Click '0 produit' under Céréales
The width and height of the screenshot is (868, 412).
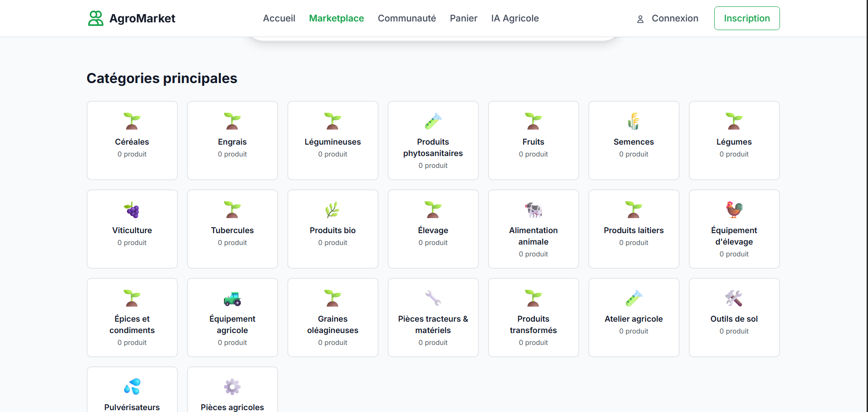coord(132,154)
